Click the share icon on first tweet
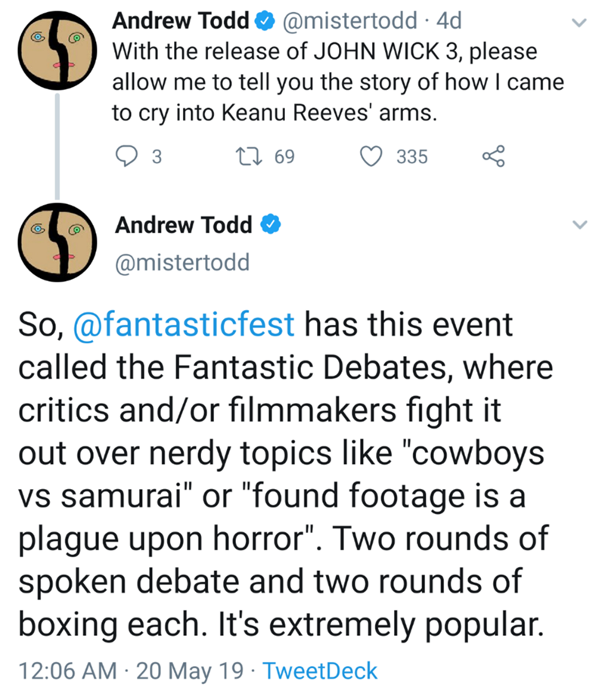The image size is (605, 700). [x=492, y=156]
